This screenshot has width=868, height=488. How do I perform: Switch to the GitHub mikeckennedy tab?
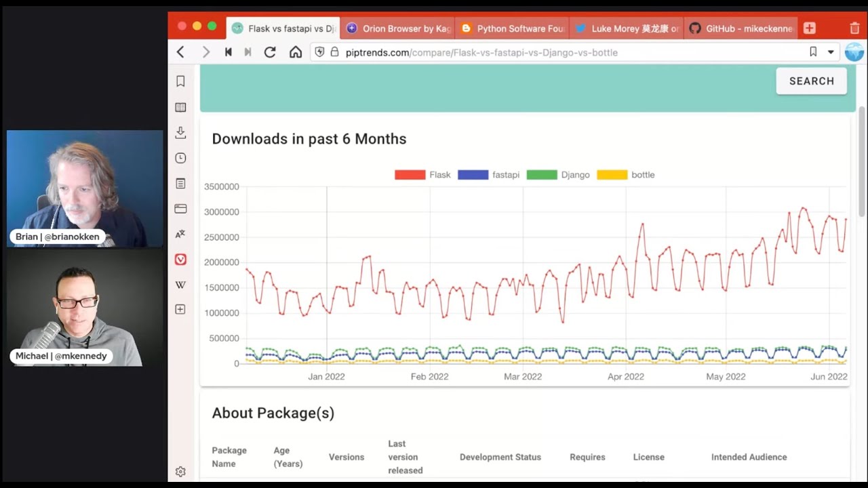pos(741,28)
